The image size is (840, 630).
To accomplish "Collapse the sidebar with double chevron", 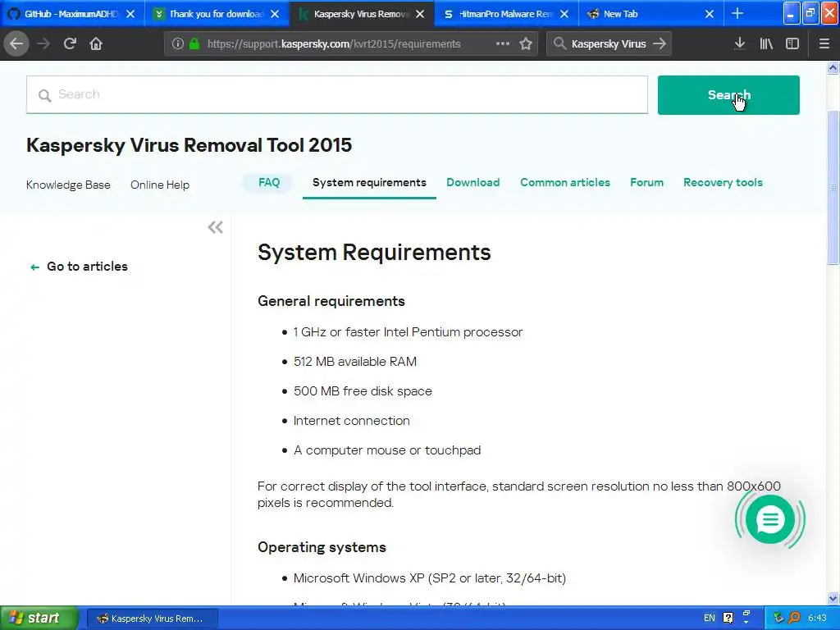I will [x=216, y=227].
